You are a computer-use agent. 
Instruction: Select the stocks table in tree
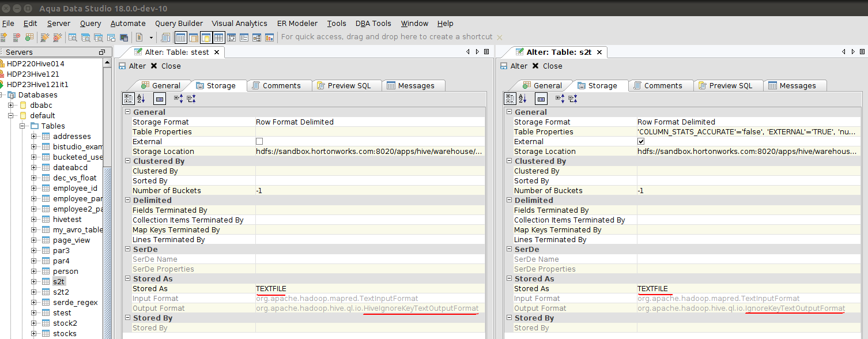[65, 333]
